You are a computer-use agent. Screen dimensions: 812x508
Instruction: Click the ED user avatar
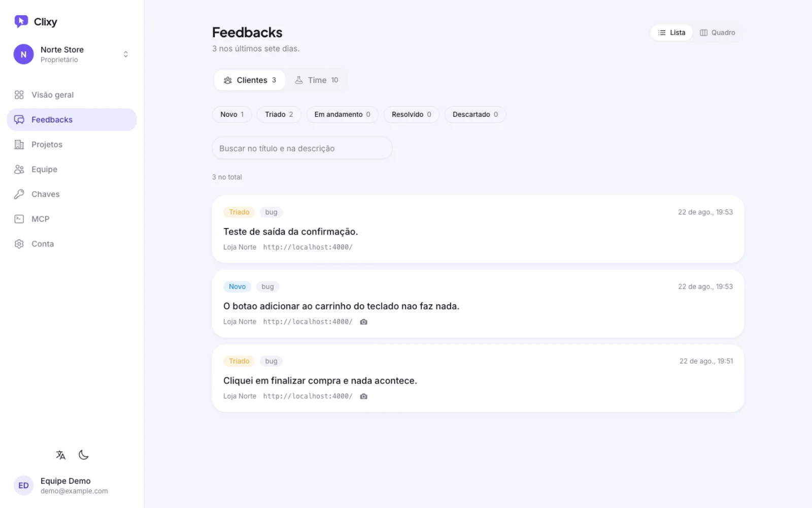point(23,486)
